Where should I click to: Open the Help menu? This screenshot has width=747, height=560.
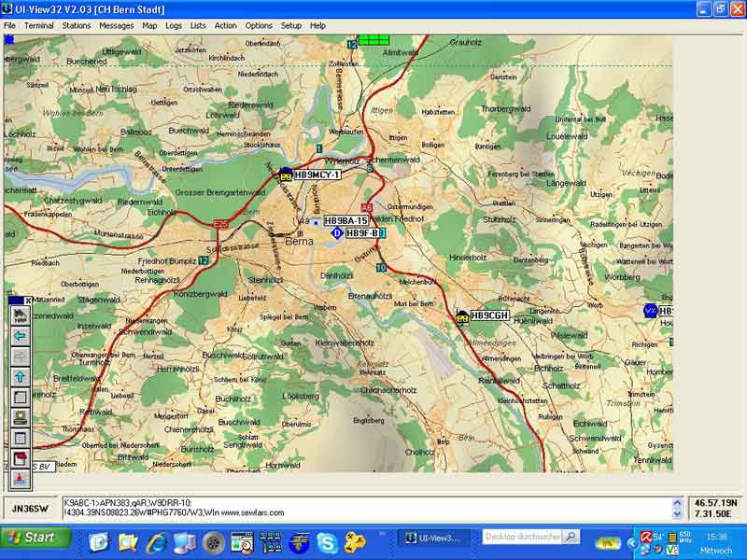click(x=317, y=26)
